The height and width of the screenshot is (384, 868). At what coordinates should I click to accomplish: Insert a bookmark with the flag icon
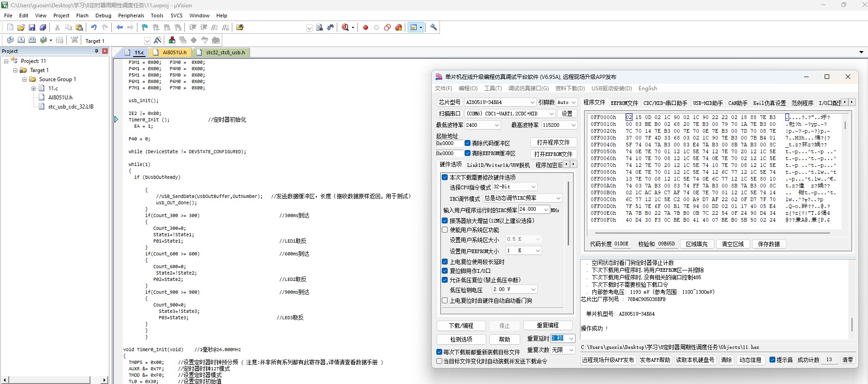(x=145, y=27)
